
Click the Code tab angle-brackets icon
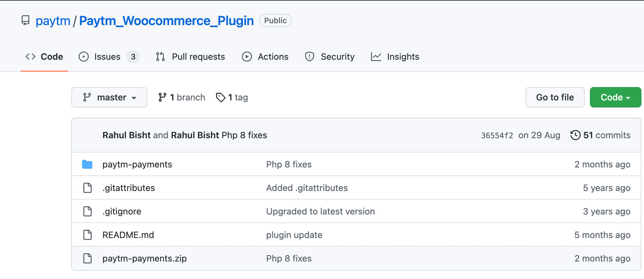31,57
